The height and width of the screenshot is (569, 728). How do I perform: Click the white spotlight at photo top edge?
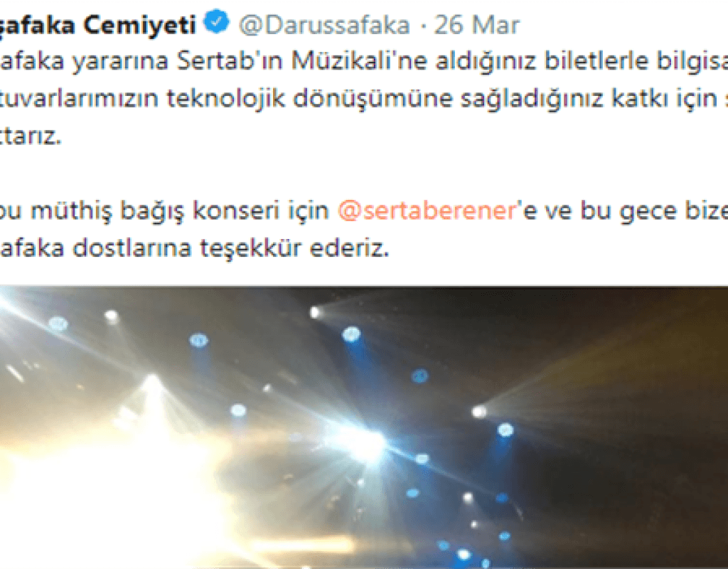pyautogui.click(x=315, y=312)
